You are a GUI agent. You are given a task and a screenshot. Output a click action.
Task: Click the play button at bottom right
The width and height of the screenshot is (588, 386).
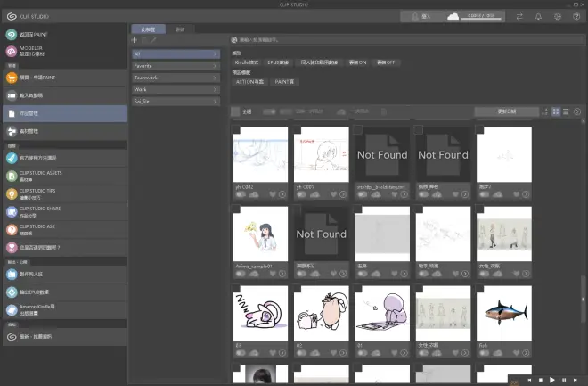[552, 380]
